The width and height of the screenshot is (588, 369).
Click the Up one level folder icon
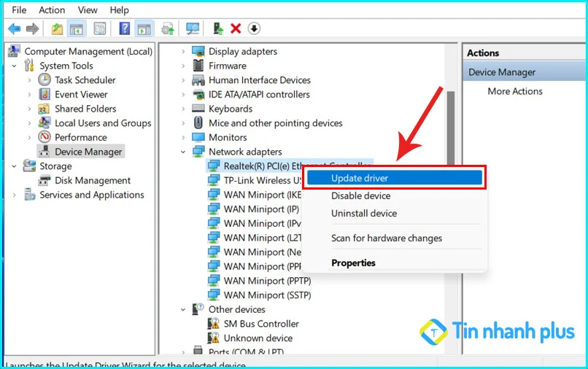click(x=57, y=28)
